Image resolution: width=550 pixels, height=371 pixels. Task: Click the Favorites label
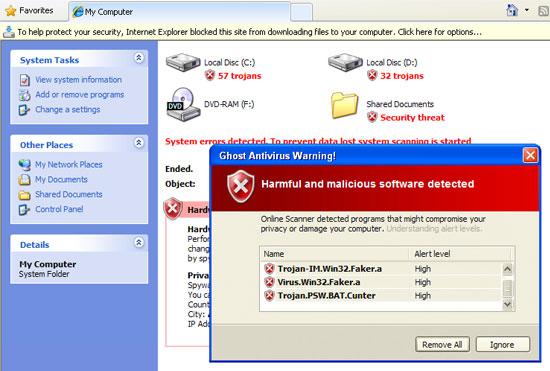point(36,11)
